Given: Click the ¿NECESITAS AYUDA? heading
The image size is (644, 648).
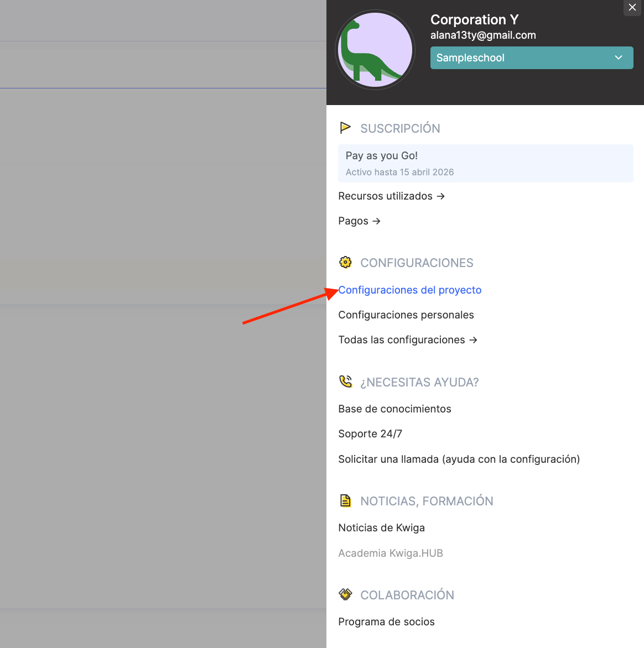Looking at the screenshot, I should (419, 382).
